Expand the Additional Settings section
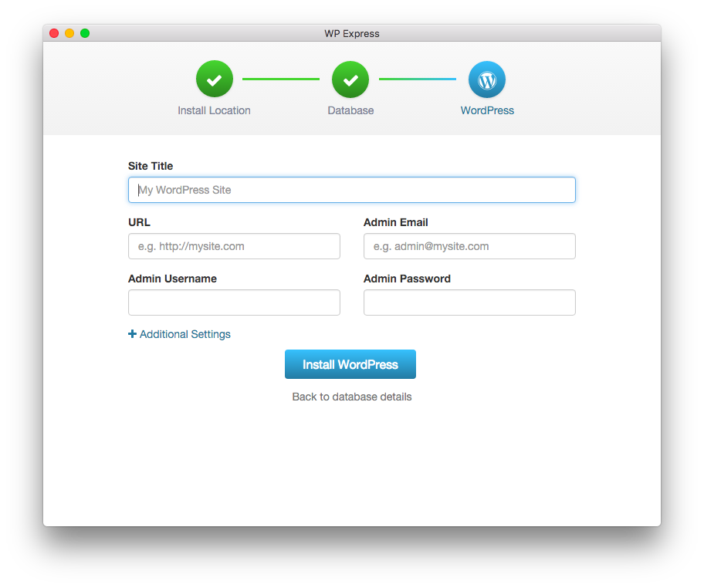 (184, 334)
